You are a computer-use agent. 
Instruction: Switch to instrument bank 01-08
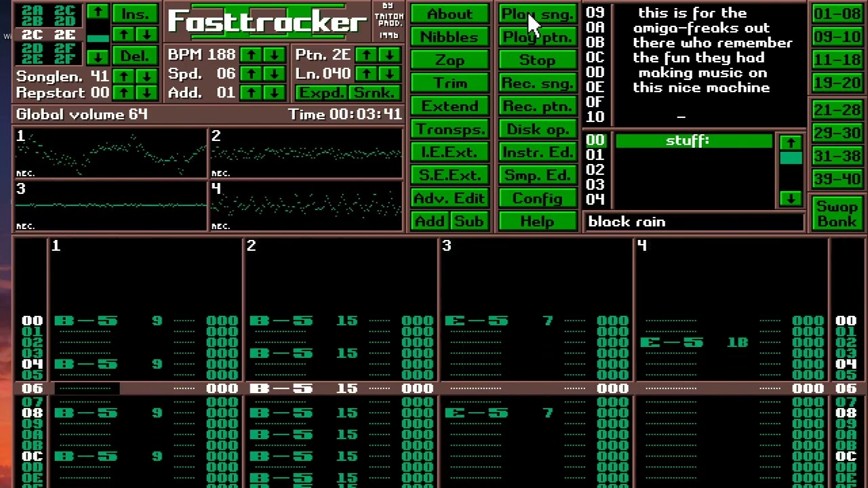(x=837, y=14)
